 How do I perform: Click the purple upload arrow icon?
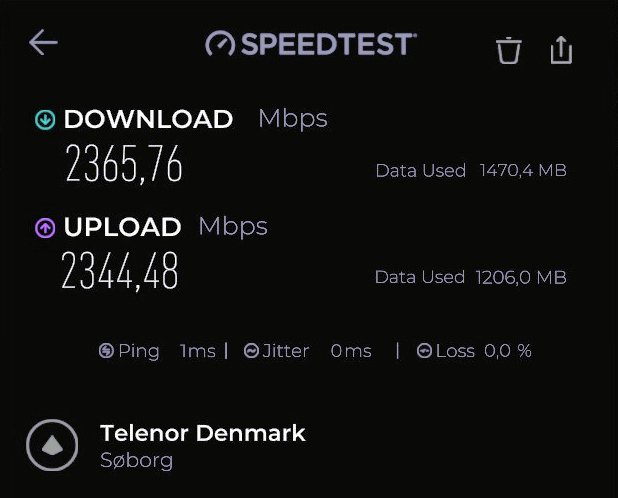[x=45, y=228]
